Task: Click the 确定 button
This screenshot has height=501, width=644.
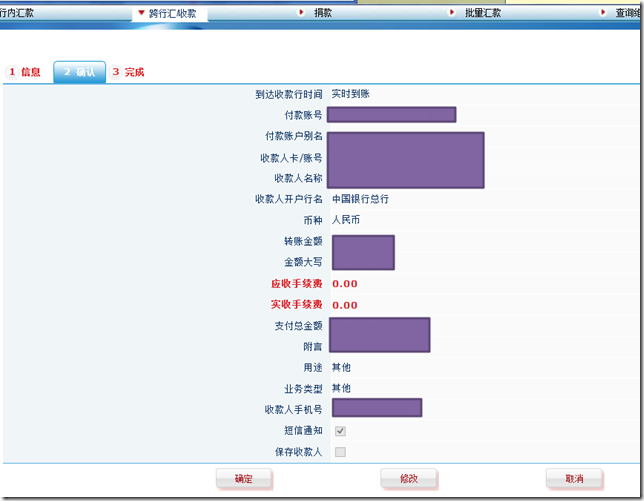Action: pyautogui.click(x=244, y=479)
